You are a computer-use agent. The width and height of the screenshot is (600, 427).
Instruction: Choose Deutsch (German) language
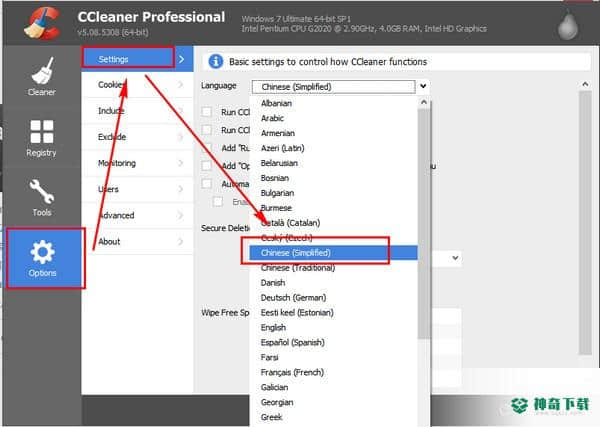(x=333, y=298)
